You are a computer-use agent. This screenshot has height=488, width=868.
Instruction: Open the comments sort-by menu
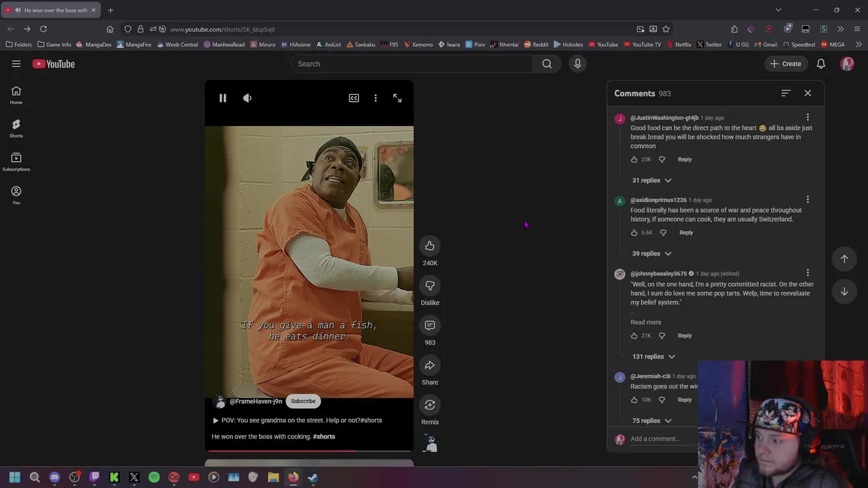pyautogui.click(x=786, y=93)
